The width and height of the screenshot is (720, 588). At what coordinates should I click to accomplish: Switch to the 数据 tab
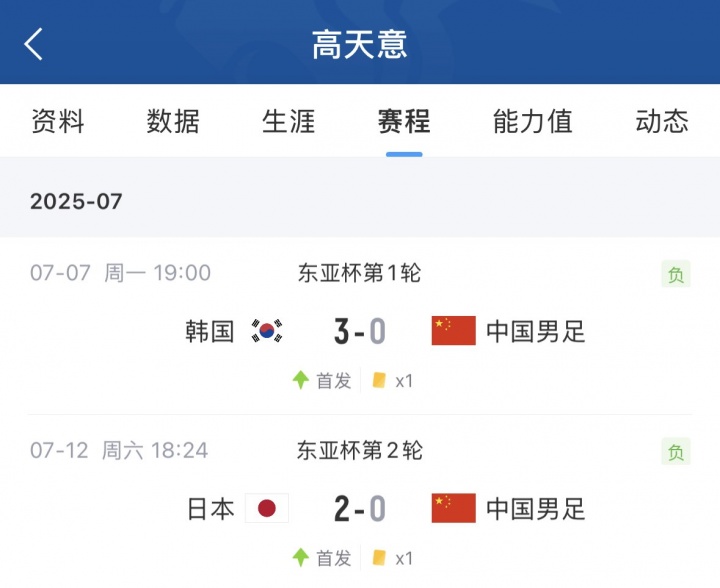(x=173, y=121)
